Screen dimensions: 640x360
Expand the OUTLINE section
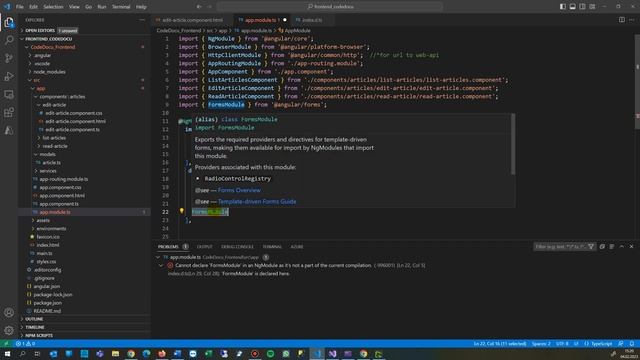34,319
